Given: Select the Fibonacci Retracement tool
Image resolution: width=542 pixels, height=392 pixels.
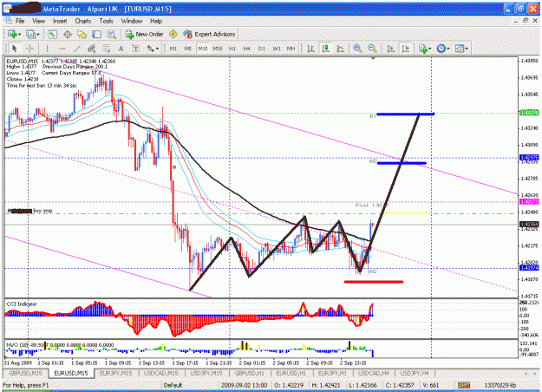Looking at the screenshot, I should (106, 49).
